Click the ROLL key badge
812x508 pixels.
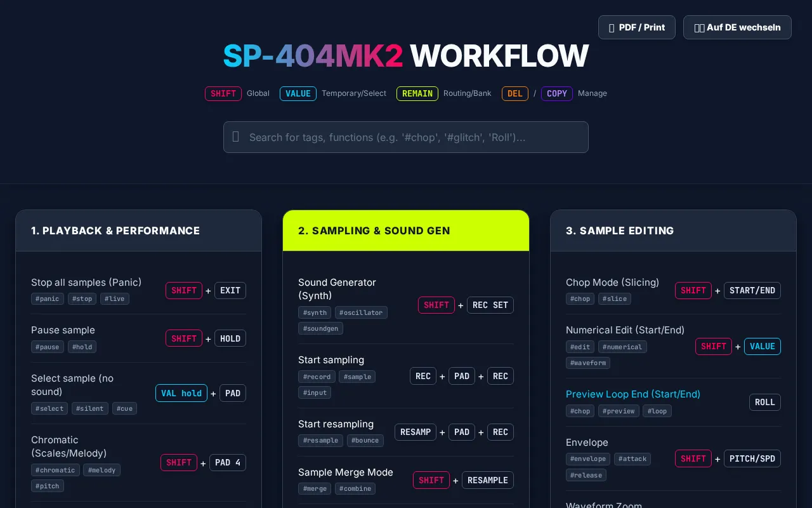click(x=765, y=402)
